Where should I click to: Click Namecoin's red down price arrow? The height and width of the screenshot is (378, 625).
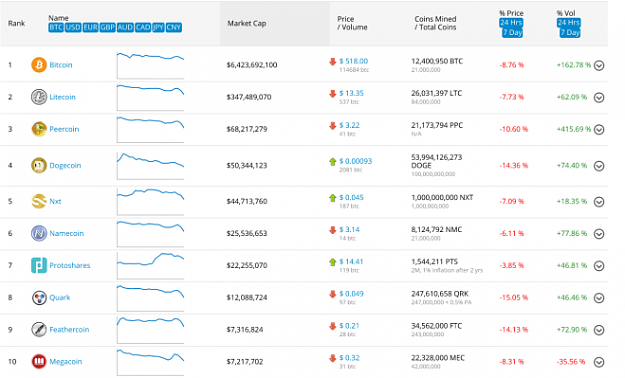coord(332,230)
